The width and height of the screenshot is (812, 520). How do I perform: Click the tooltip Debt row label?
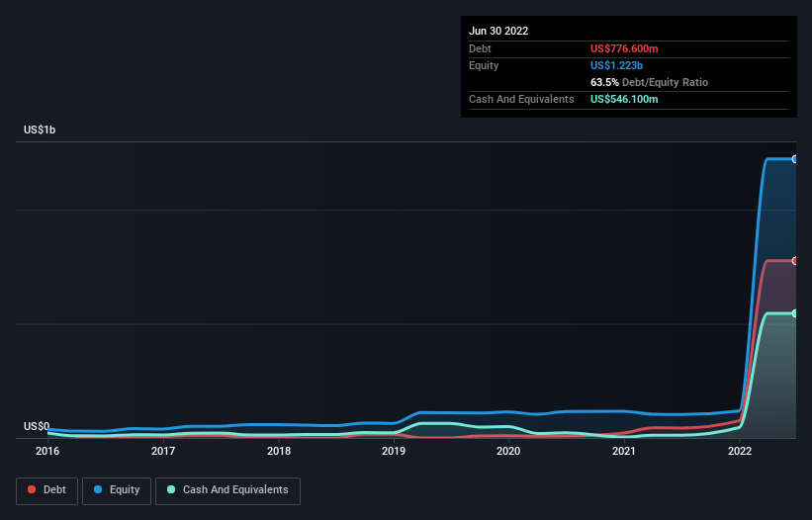coord(480,48)
